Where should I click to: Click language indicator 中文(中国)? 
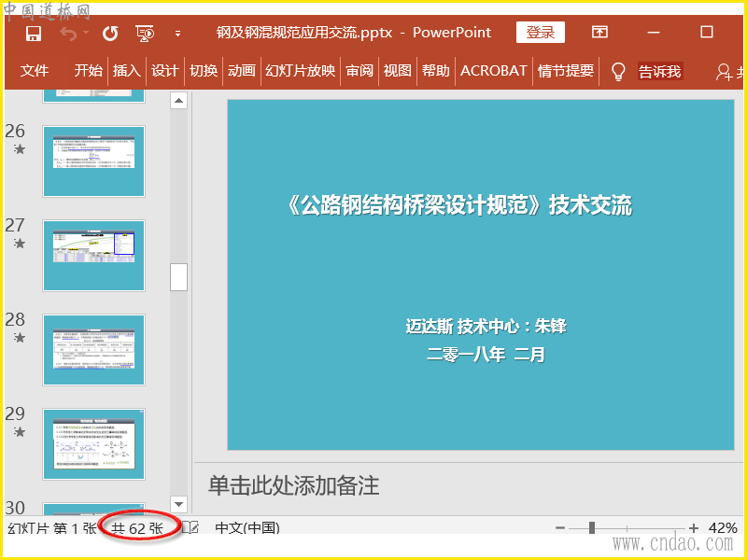pos(247,527)
